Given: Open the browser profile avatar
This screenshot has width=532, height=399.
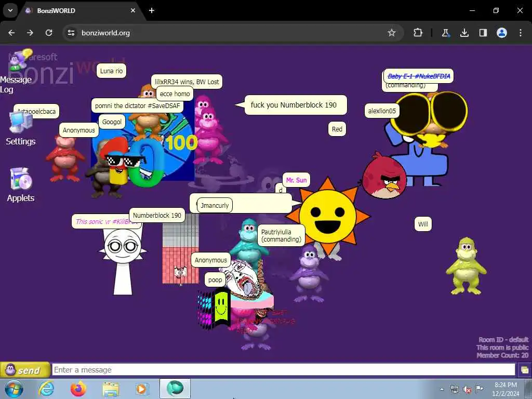Looking at the screenshot, I should 502,33.
